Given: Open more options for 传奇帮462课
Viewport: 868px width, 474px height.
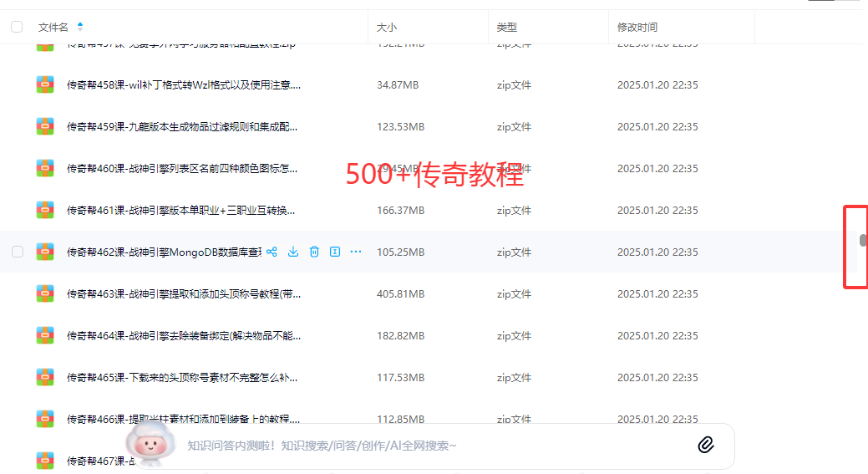Looking at the screenshot, I should click(x=356, y=252).
